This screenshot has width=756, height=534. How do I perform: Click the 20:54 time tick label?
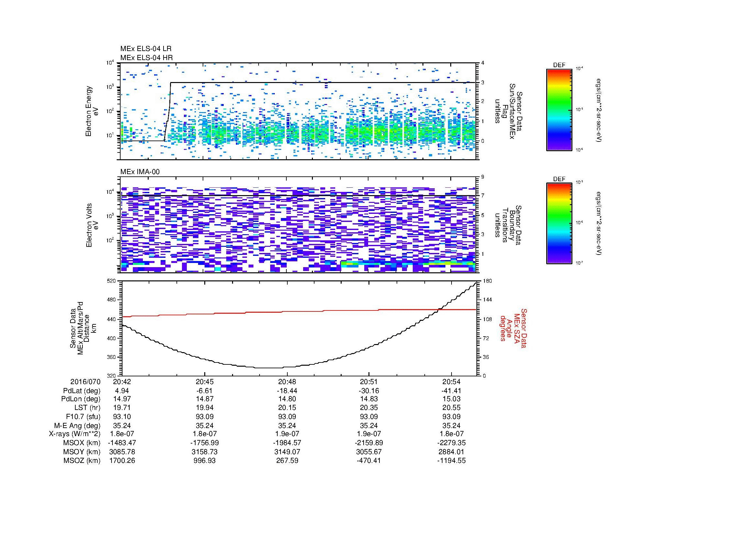(452, 382)
